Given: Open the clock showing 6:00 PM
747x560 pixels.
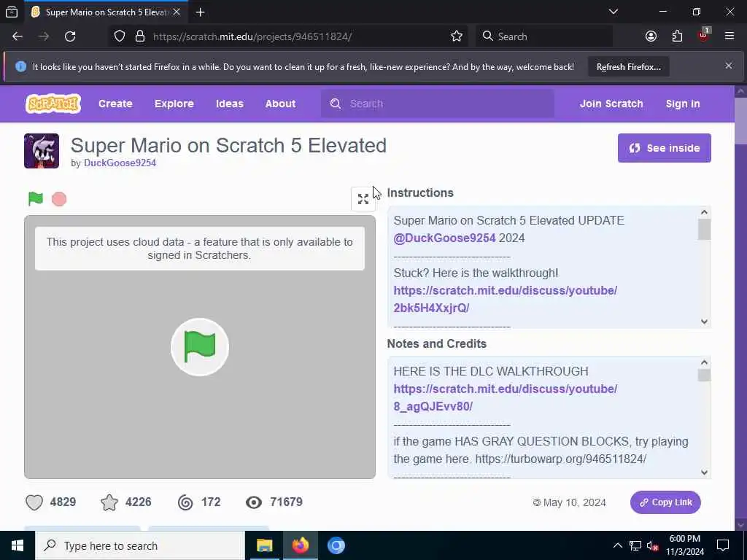Looking at the screenshot, I should pos(684,545).
